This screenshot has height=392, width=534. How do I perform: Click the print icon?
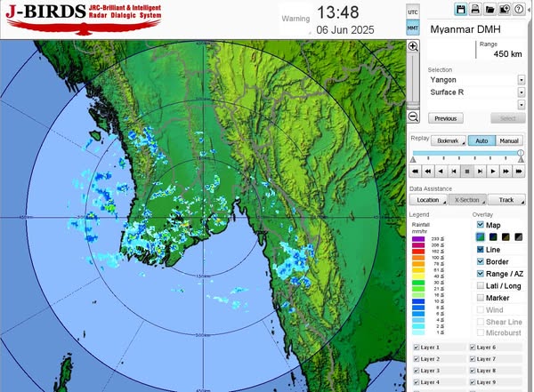click(x=475, y=9)
